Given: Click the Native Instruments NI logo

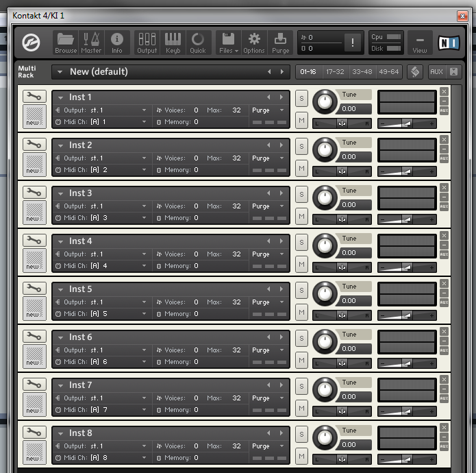Looking at the screenshot, I should tap(449, 43).
